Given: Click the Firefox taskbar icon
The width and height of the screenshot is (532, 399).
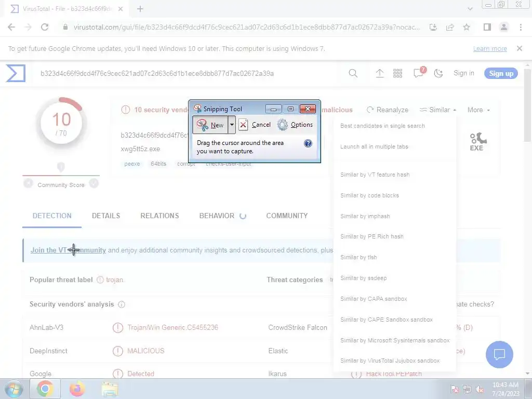Looking at the screenshot, I should [77, 389].
